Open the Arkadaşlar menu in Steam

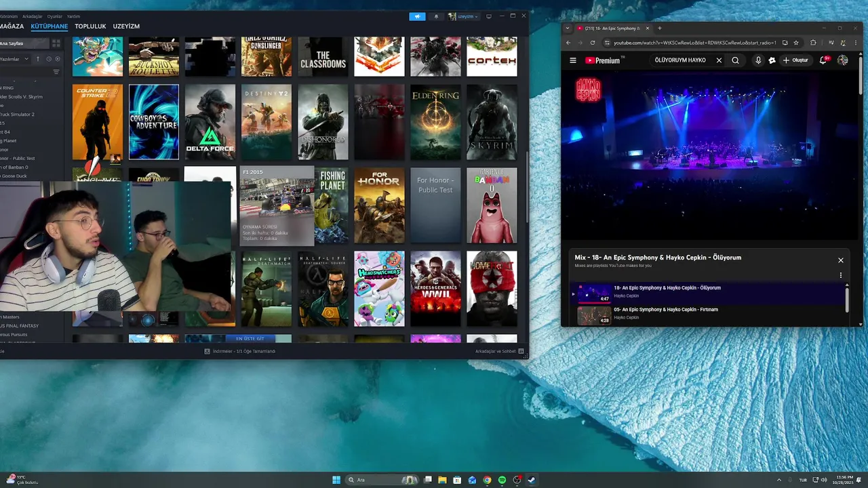pos(32,16)
